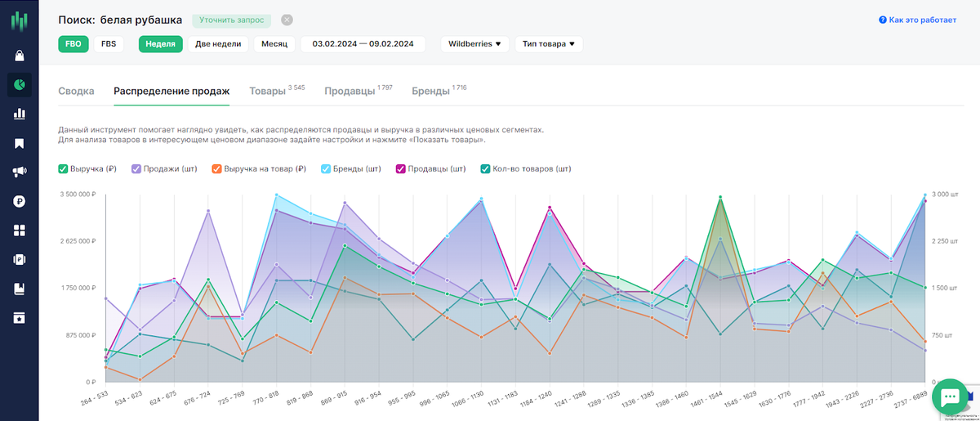This screenshot has height=421, width=980.
Task: Clear the search query with X icon
Action: (287, 20)
